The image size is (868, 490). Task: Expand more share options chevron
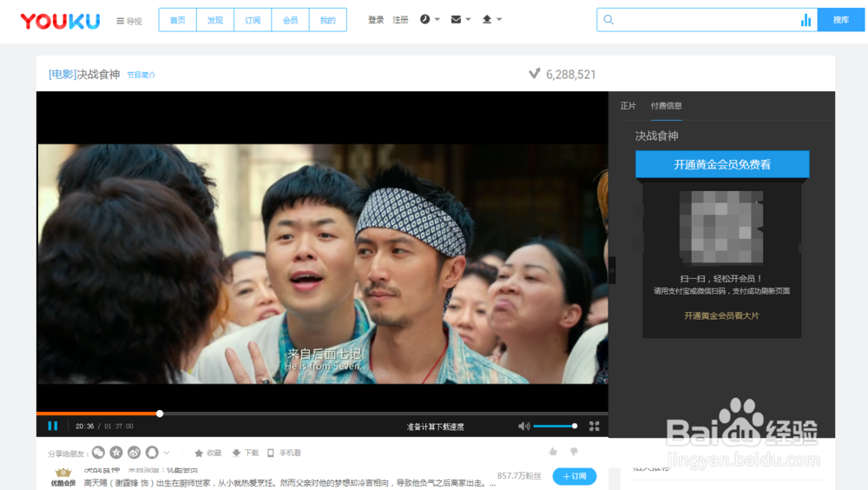166,453
